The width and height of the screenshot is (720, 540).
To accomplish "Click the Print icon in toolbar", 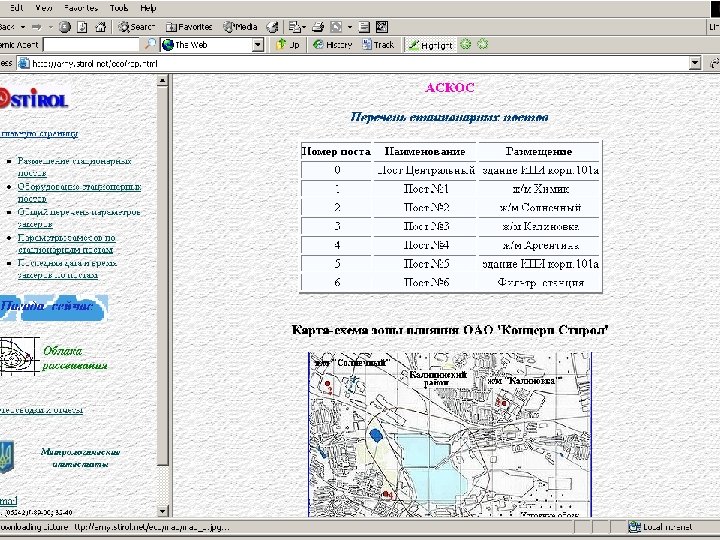I will coord(318,27).
